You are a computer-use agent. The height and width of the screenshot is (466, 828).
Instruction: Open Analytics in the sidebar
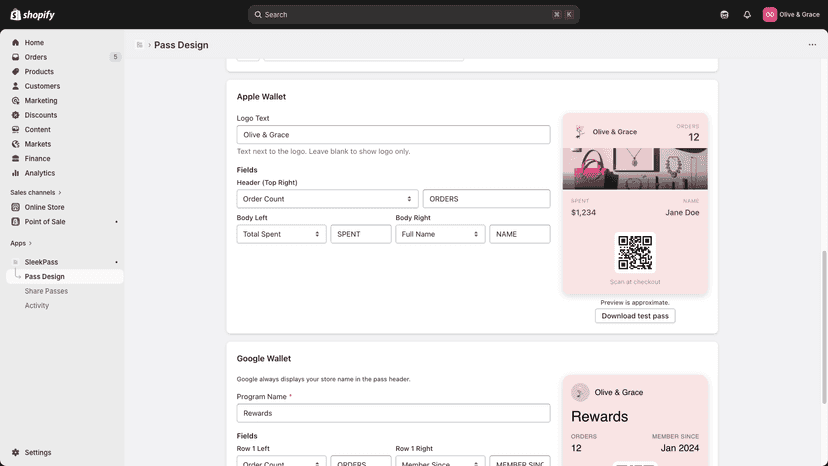(40, 173)
